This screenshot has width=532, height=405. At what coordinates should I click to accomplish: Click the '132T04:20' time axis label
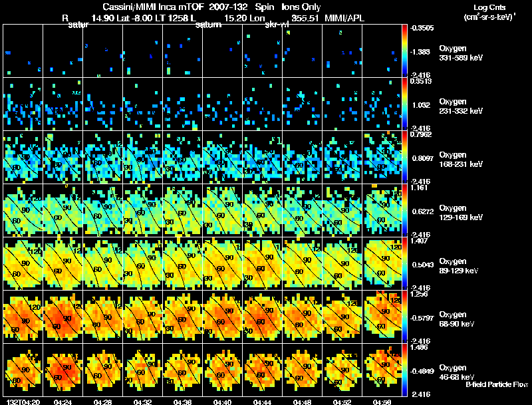coord(23,402)
